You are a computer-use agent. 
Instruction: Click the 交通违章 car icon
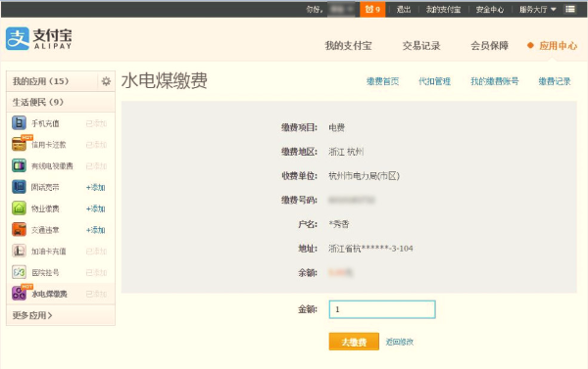[x=19, y=230]
